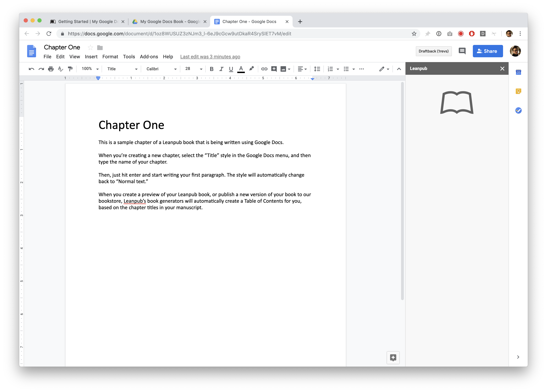The width and height of the screenshot is (547, 392).
Task: Collapse the side panel with right chevron
Action: pos(518,357)
